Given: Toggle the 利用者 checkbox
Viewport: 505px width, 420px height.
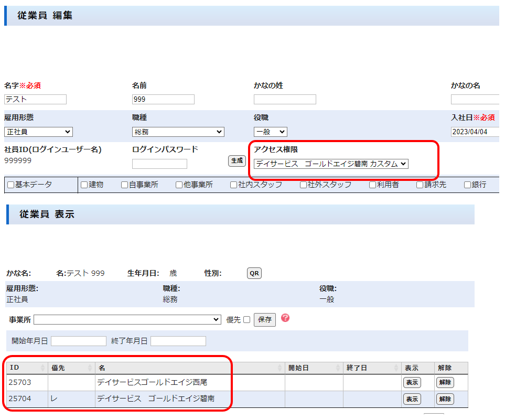Looking at the screenshot, I should (372, 185).
